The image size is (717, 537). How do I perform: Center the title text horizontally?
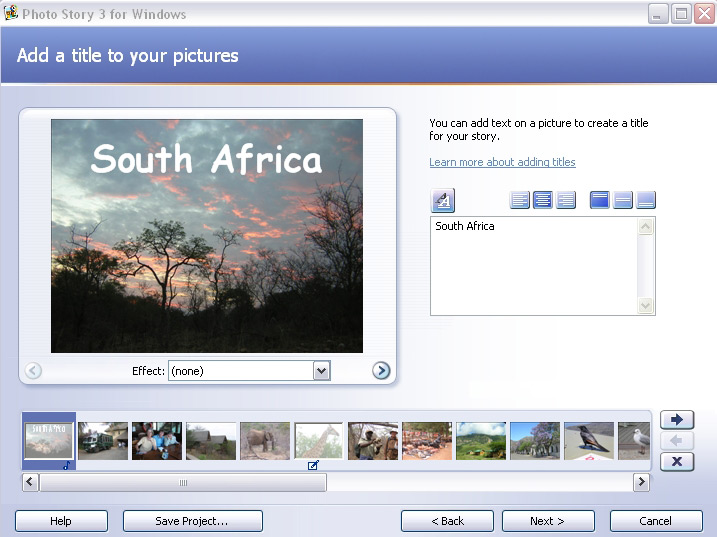[543, 200]
